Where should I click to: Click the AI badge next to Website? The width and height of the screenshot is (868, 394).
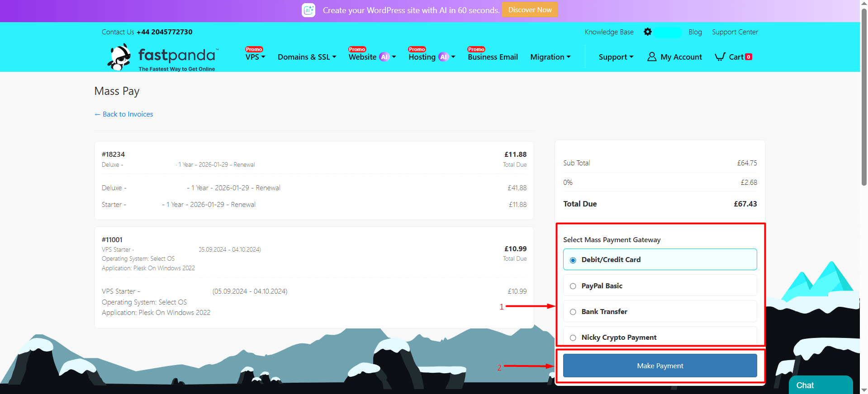tap(384, 57)
